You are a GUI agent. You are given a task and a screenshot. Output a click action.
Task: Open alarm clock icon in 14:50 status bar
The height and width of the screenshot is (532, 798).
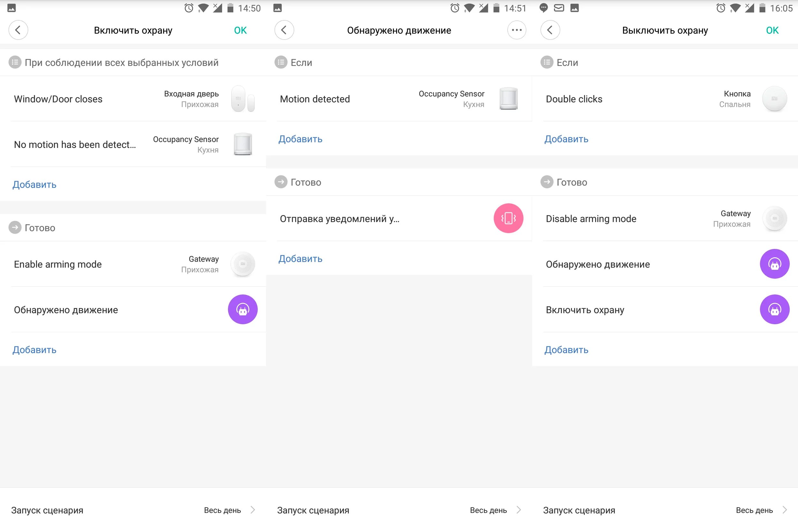[189, 8]
